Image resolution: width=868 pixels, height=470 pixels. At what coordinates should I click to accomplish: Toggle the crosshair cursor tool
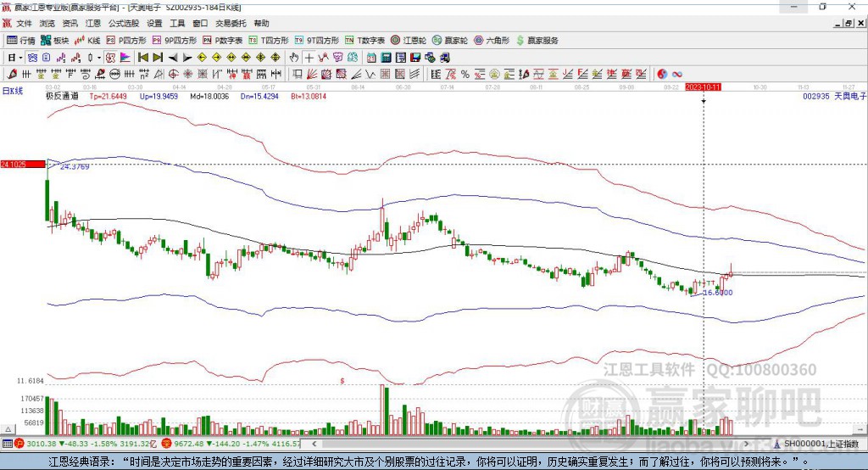tap(309, 58)
